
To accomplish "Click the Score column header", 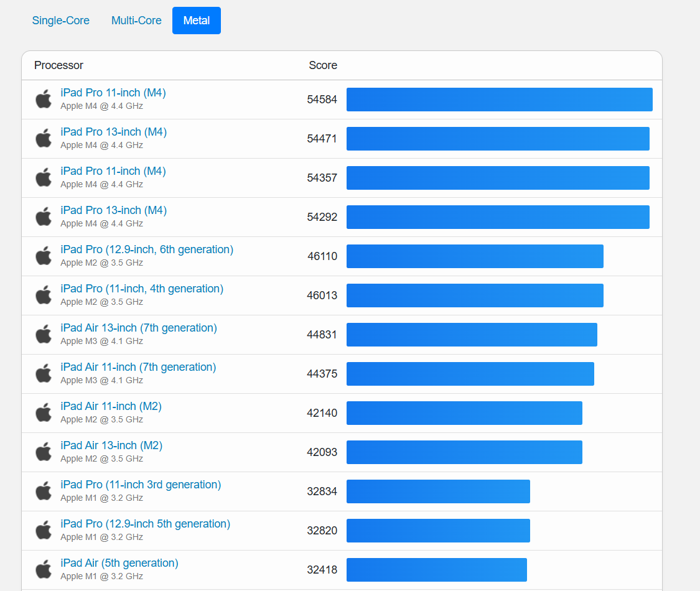I will click(323, 65).
